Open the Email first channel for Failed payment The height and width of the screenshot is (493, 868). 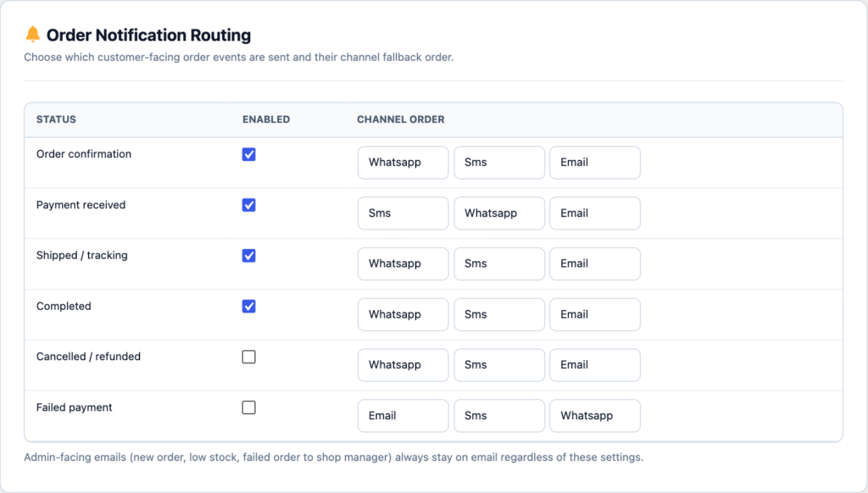403,416
